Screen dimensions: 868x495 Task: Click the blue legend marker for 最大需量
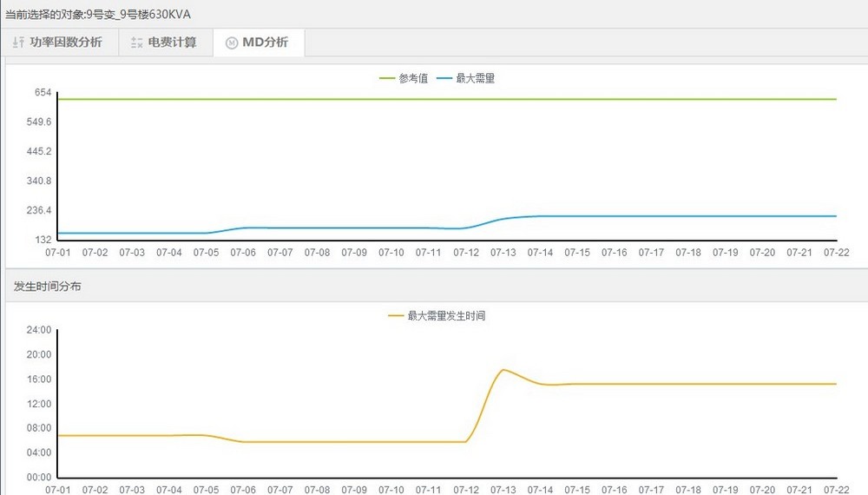(444, 78)
